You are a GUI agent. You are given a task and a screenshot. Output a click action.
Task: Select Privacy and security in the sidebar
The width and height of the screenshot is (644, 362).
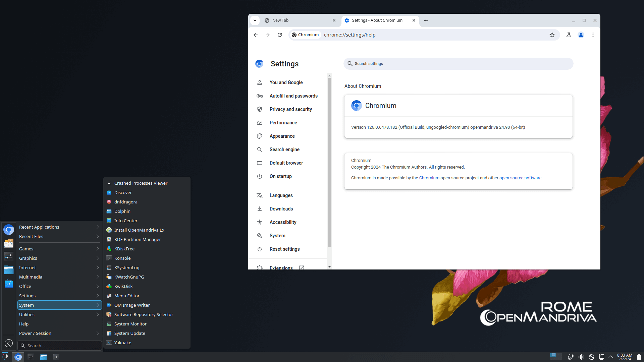[290, 109]
